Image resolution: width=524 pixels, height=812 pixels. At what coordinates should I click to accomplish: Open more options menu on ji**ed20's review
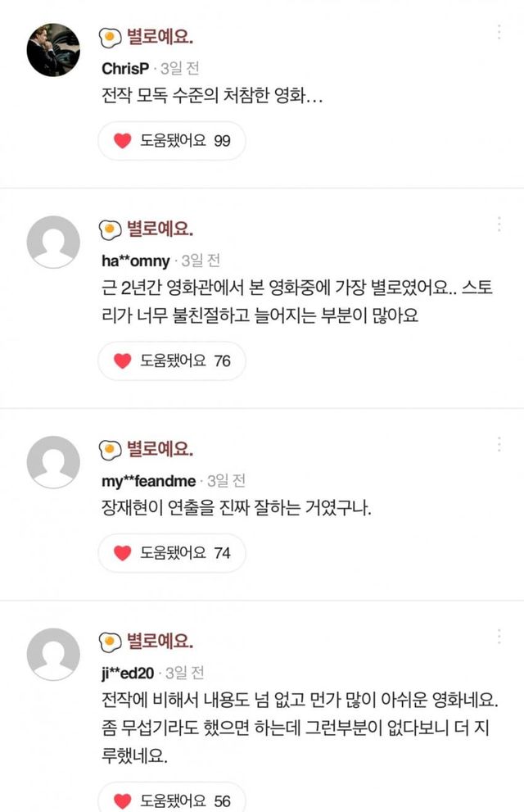pyautogui.click(x=499, y=636)
